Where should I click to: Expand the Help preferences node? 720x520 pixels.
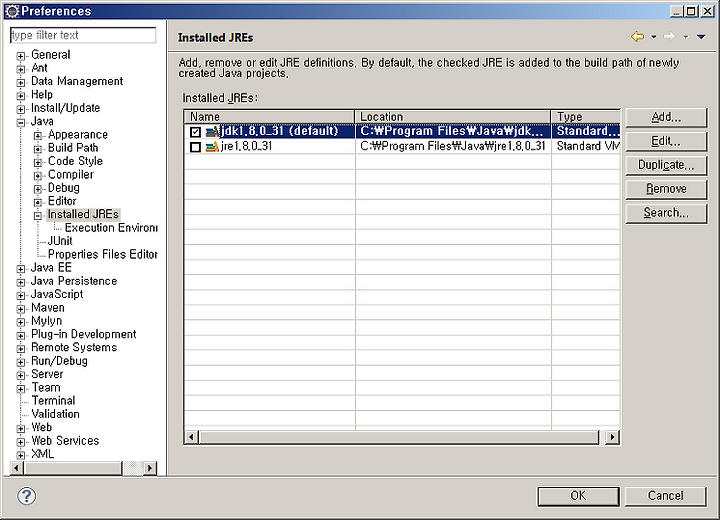[21, 96]
